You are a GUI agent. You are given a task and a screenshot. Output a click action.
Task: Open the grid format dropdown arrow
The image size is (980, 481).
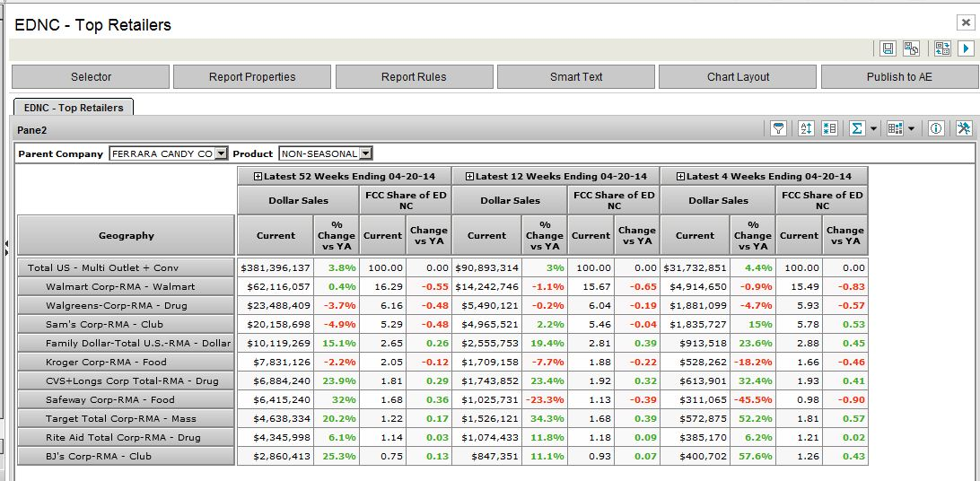coord(912,129)
